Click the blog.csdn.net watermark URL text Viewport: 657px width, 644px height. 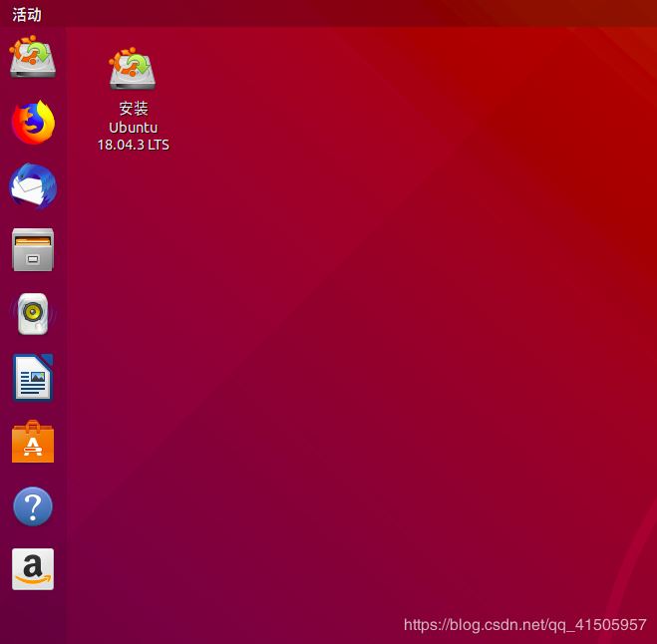[x=524, y=625]
